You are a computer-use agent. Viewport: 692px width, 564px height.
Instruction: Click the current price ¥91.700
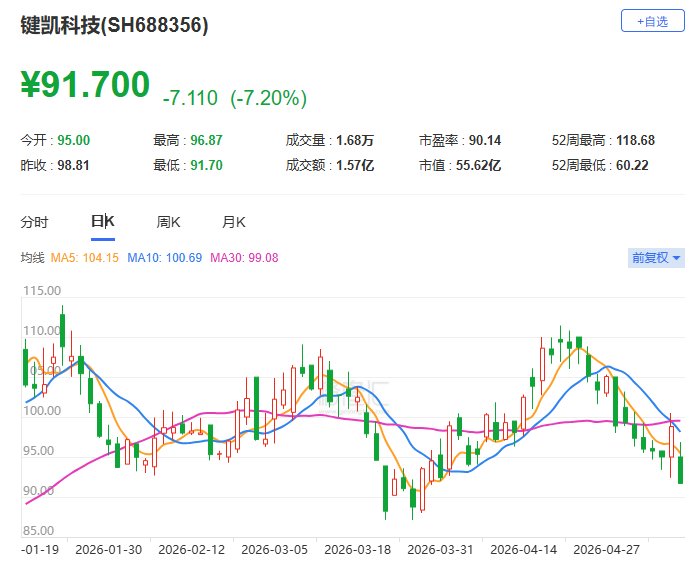pyautogui.click(x=85, y=84)
